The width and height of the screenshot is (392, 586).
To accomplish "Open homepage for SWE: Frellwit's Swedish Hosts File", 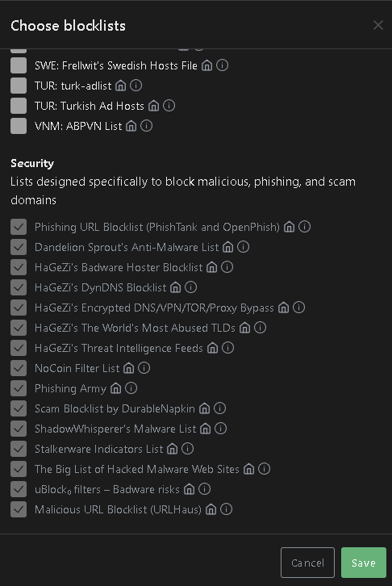I will [x=206, y=65].
